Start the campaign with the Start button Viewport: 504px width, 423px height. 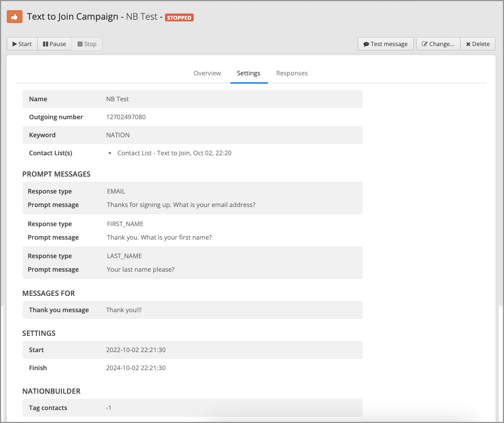tap(22, 44)
